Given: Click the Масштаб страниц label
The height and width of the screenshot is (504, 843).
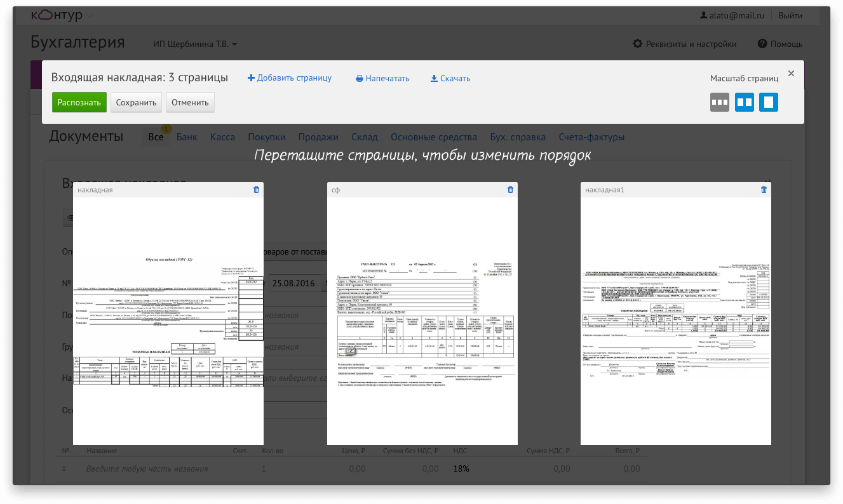Looking at the screenshot, I should pyautogui.click(x=745, y=79).
